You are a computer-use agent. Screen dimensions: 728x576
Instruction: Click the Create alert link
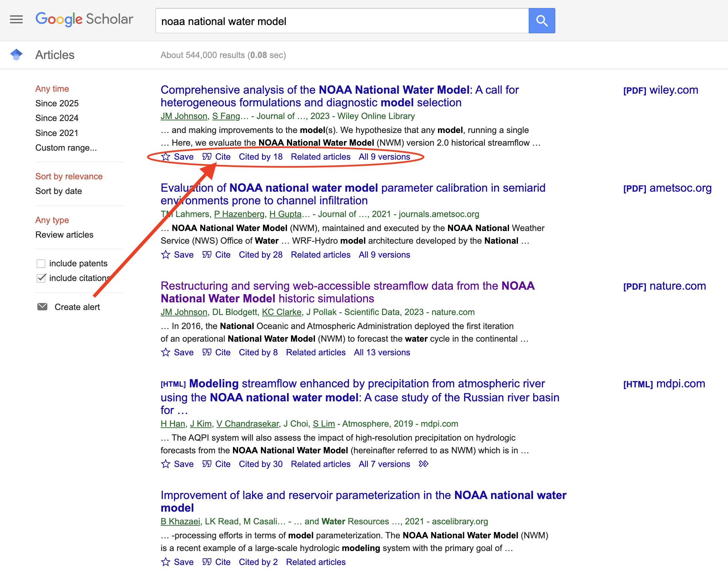[x=77, y=307]
